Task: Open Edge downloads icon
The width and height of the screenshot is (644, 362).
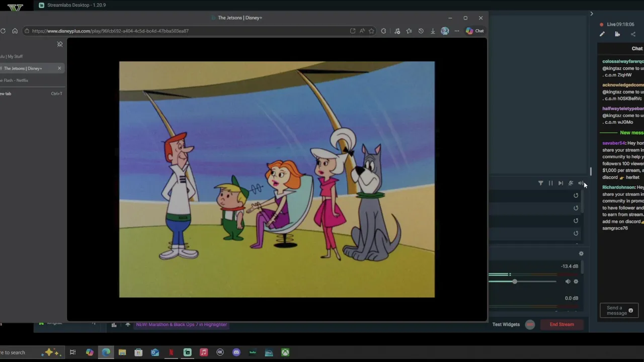Action: pos(433,31)
